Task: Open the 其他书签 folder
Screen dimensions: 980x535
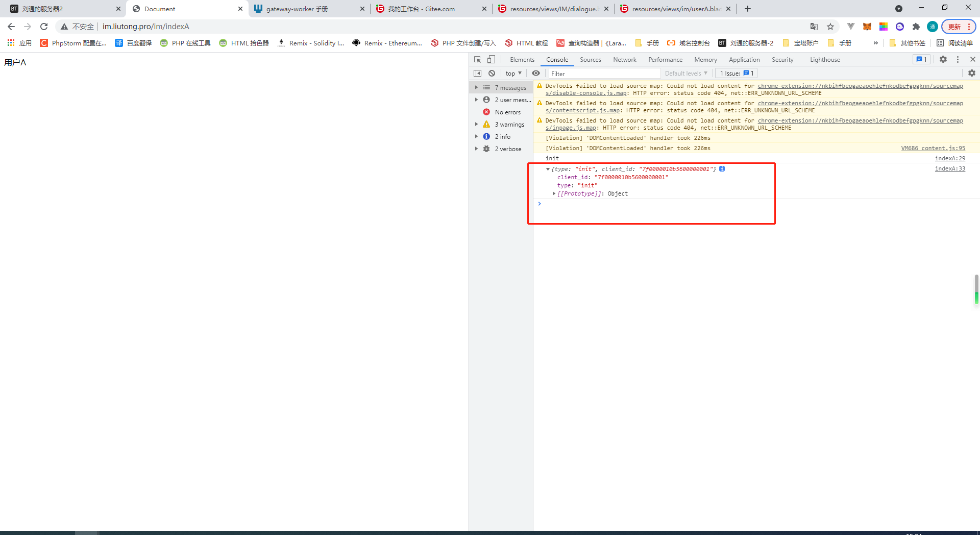Action: [908, 43]
